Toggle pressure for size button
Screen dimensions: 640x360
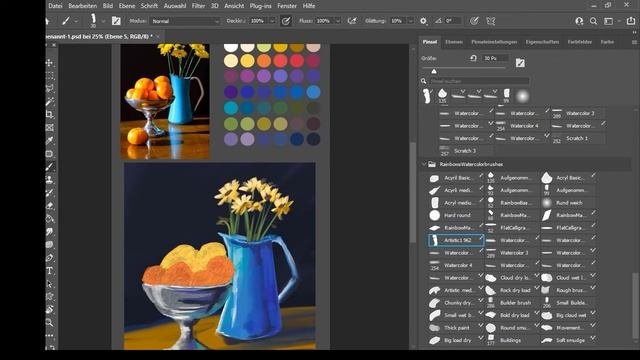[474, 21]
